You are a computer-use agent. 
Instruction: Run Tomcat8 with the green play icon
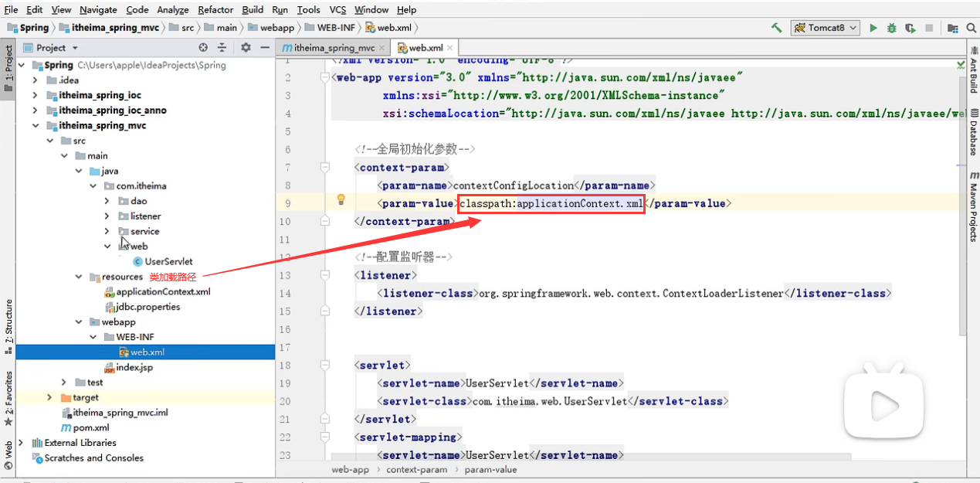point(873,28)
